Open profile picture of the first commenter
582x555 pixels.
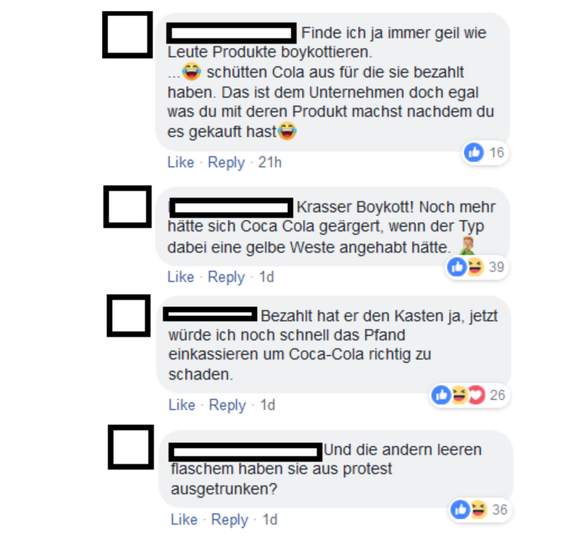127,35
